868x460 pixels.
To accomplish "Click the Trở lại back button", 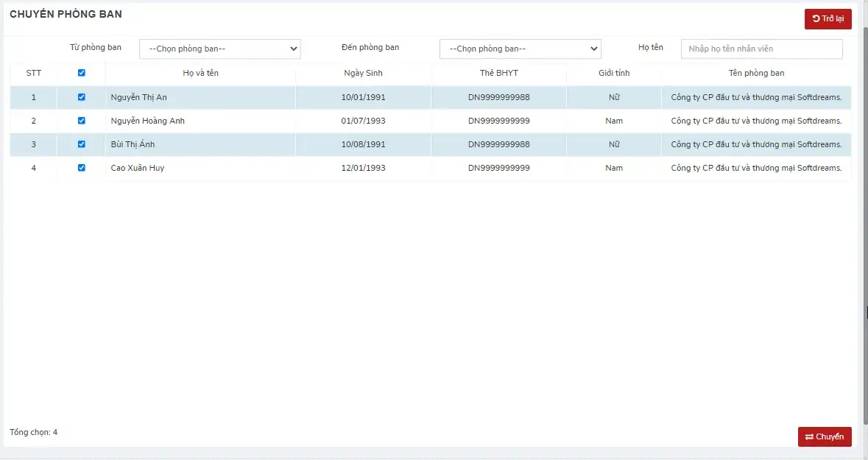I will (x=828, y=19).
